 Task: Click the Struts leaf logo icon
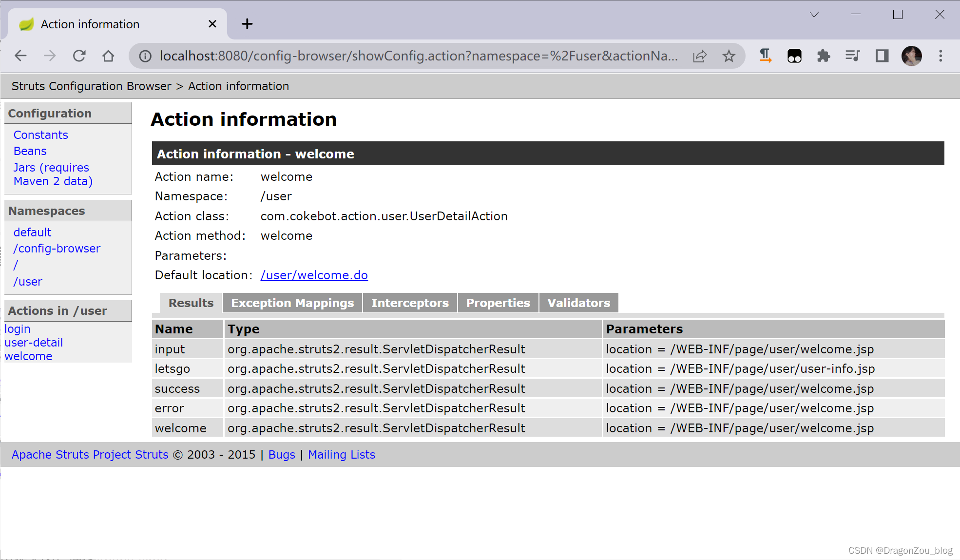pyautogui.click(x=26, y=24)
